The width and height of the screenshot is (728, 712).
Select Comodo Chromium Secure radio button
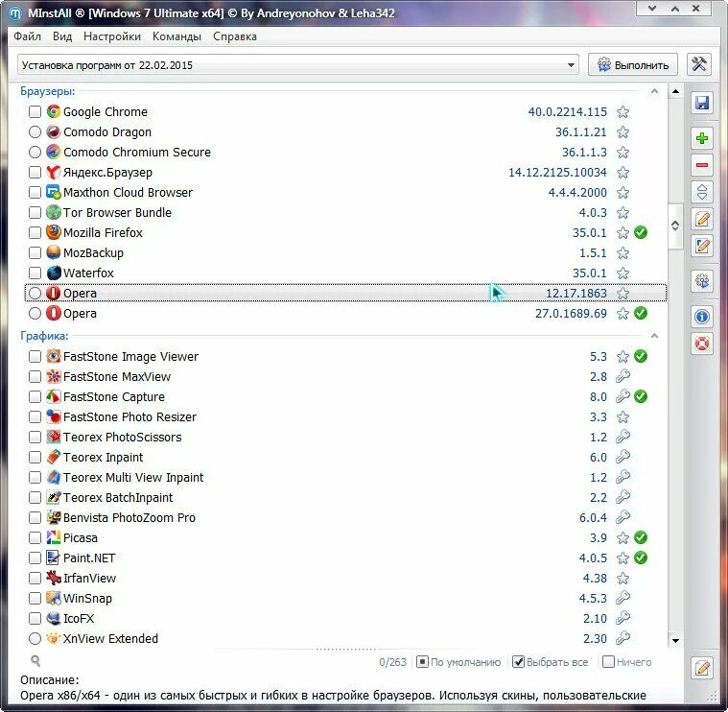(x=35, y=152)
